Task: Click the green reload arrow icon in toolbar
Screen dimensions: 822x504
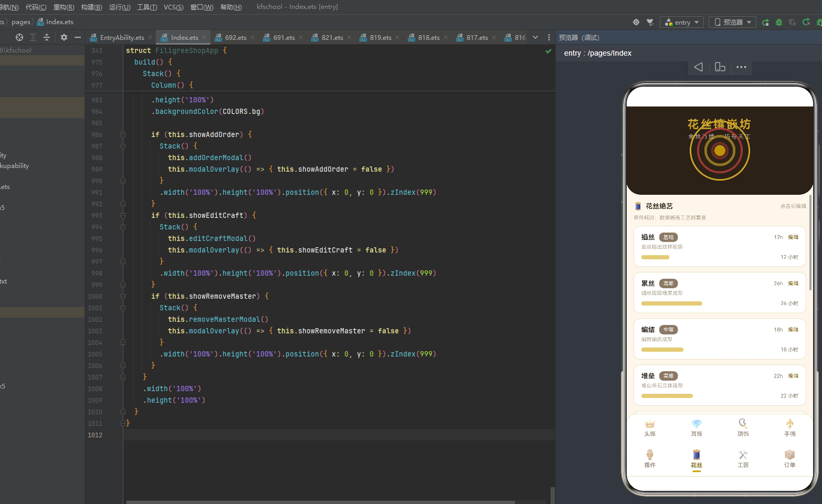Action: pos(806,22)
